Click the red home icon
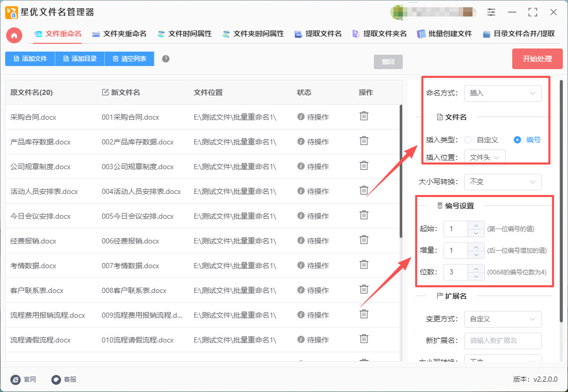The height and width of the screenshot is (392, 568). (x=14, y=35)
